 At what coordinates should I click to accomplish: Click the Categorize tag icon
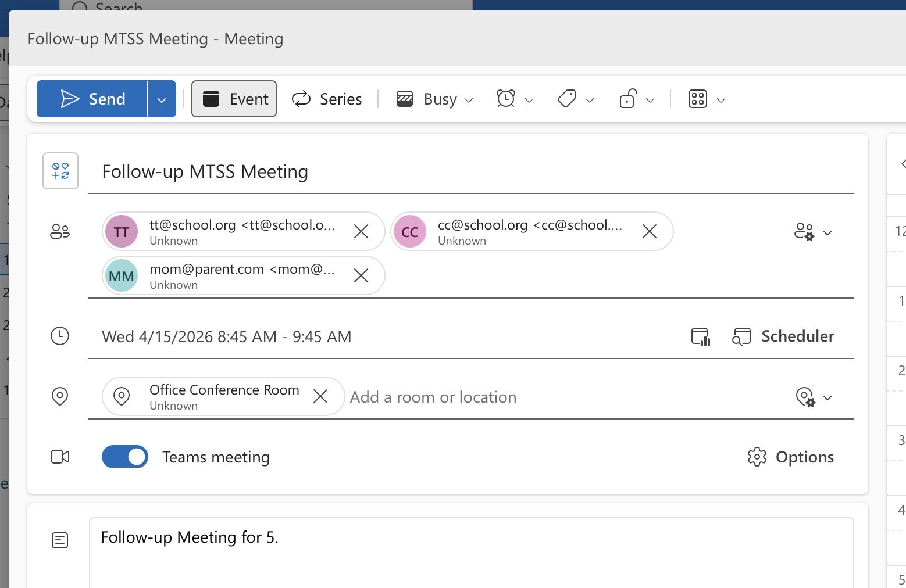coord(567,99)
